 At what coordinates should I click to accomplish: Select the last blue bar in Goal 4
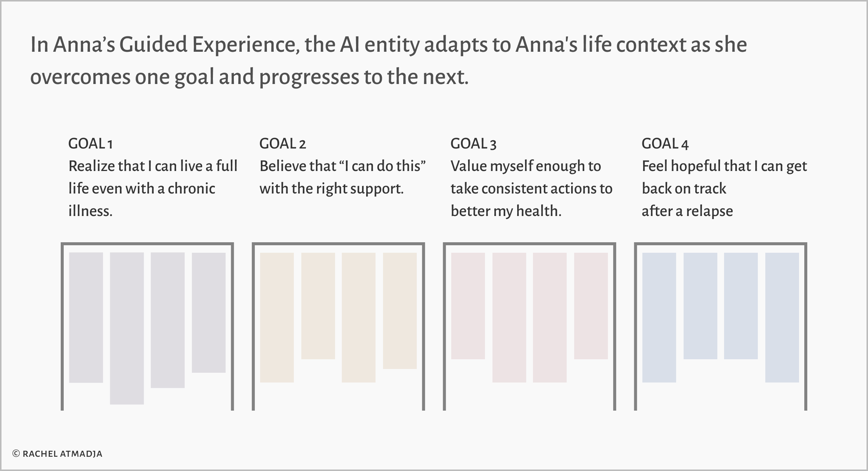click(x=782, y=318)
